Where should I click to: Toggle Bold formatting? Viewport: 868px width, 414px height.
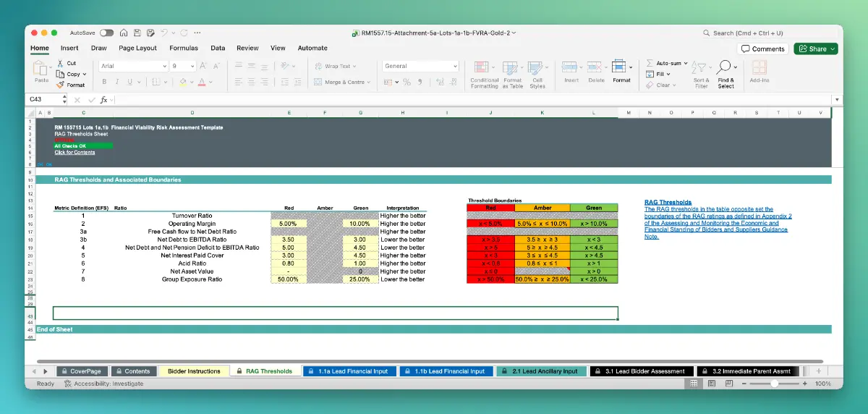point(105,82)
